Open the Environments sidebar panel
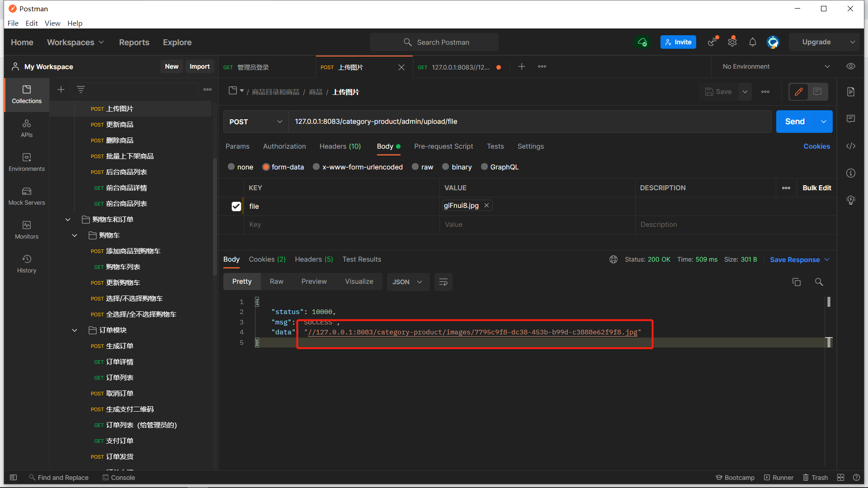 [x=27, y=162]
